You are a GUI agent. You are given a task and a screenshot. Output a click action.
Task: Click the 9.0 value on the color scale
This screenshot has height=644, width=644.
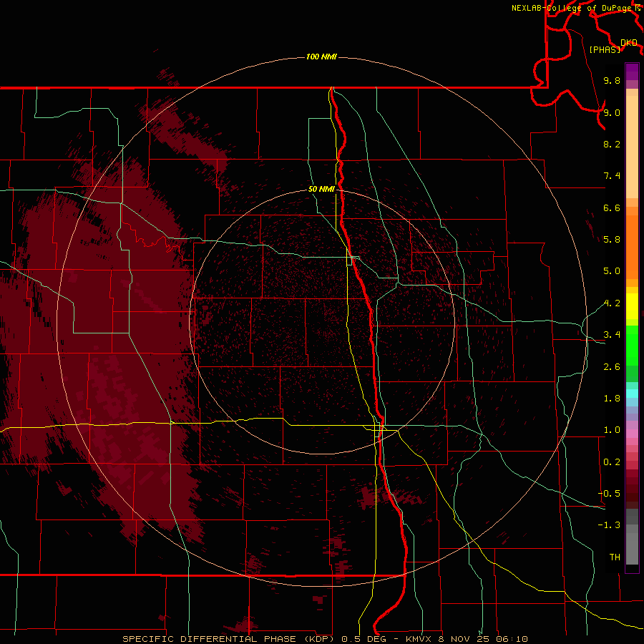pos(612,112)
